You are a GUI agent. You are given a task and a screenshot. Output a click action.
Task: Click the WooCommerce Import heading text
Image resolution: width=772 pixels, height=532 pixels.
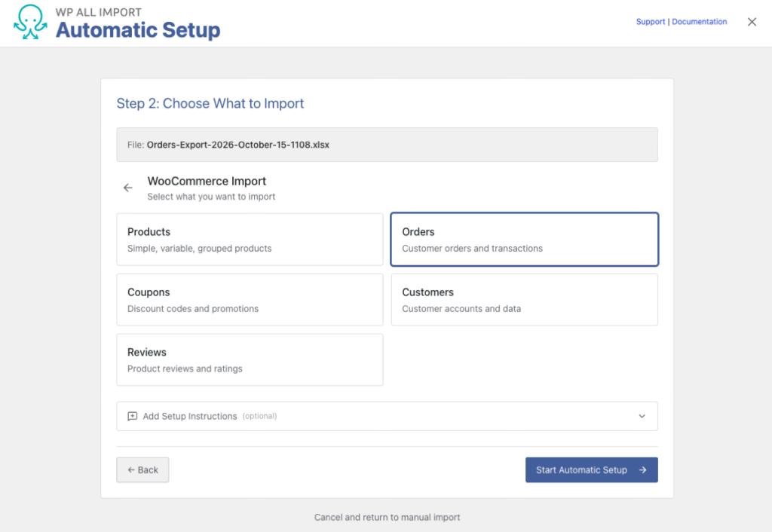point(207,181)
